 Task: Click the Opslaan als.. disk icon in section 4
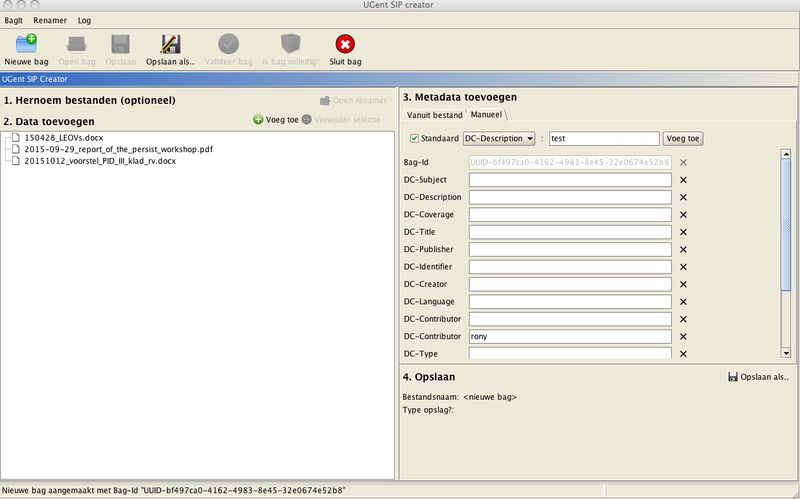pos(733,377)
